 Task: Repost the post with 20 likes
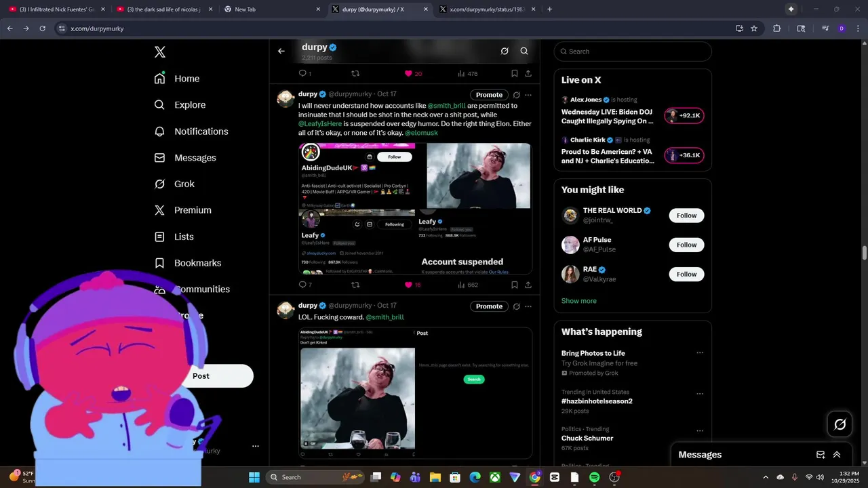coord(355,73)
